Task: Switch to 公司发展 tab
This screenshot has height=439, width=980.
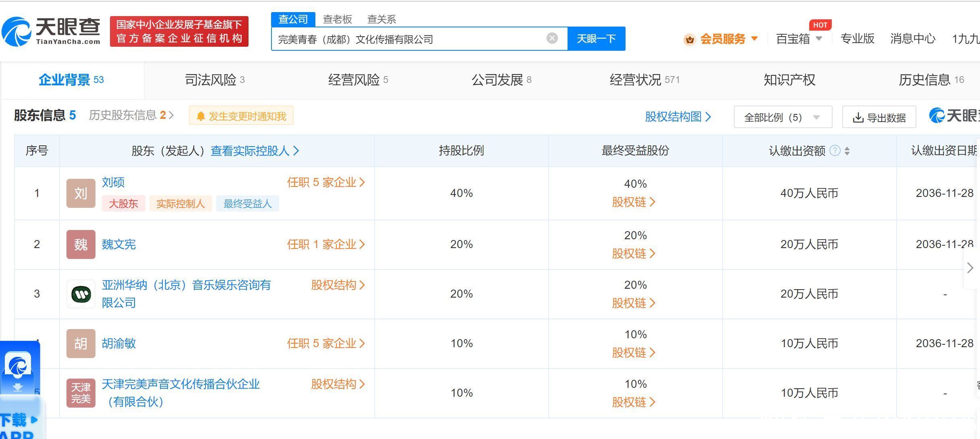Action: [x=501, y=80]
